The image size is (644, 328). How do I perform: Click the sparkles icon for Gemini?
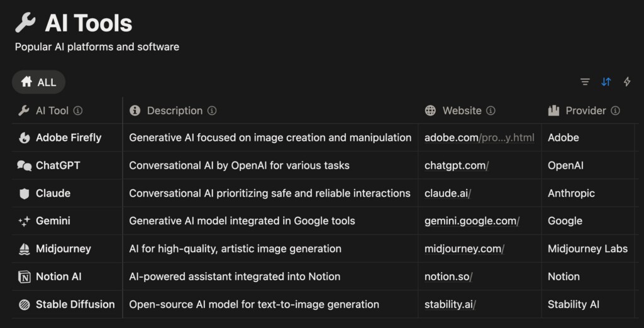tap(25, 221)
